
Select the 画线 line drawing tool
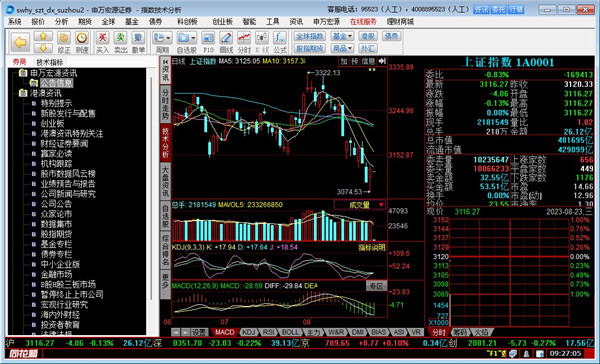click(x=226, y=42)
